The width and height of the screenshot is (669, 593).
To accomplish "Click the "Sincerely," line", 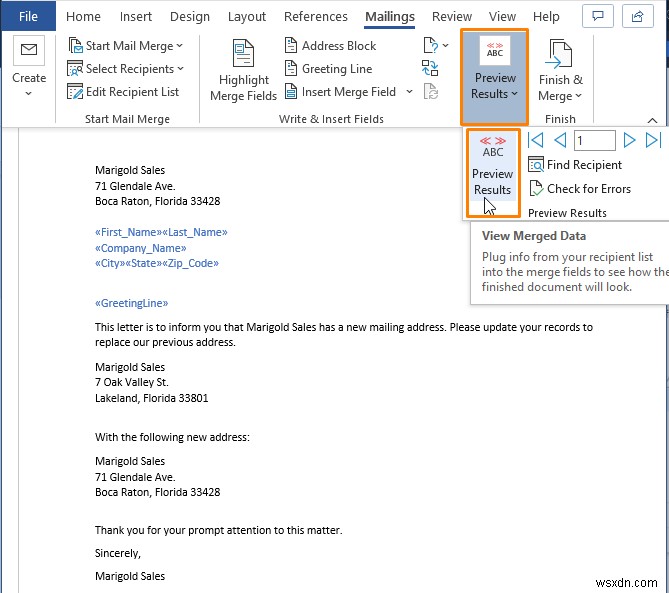I will coord(118,553).
